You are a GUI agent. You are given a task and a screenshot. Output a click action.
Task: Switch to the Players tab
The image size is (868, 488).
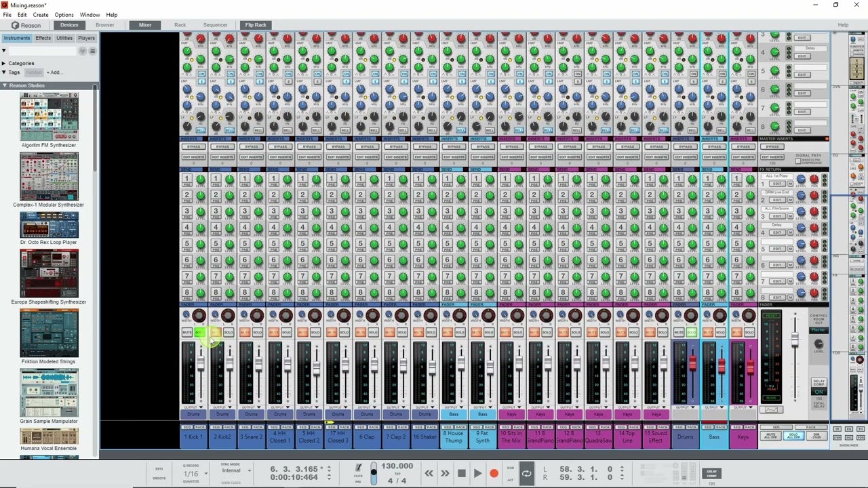(86, 38)
